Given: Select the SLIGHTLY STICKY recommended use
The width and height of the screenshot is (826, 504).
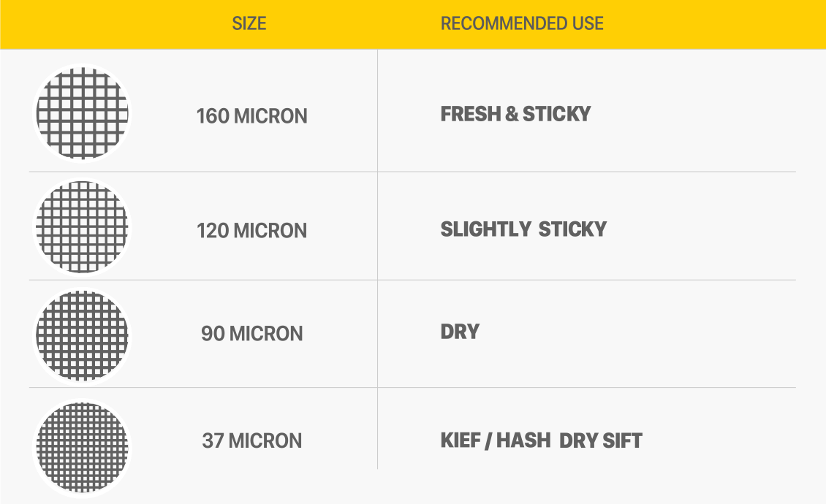Looking at the screenshot, I should tap(523, 229).
